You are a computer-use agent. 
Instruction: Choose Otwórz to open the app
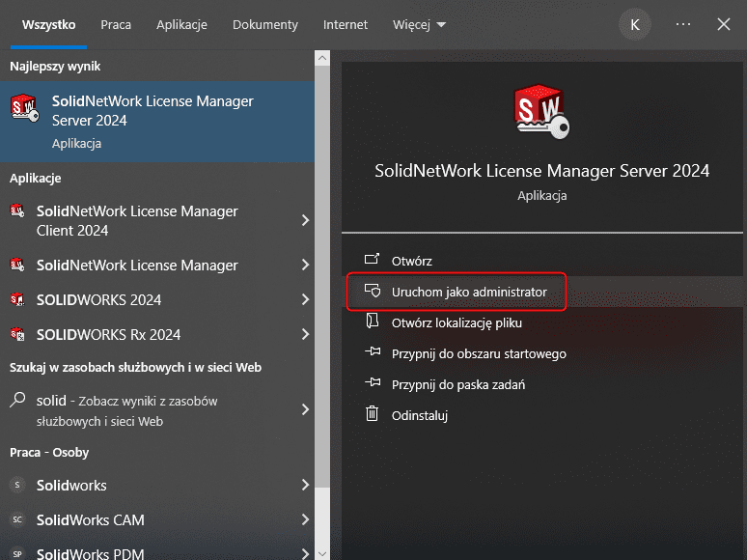pyautogui.click(x=541, y=261)
